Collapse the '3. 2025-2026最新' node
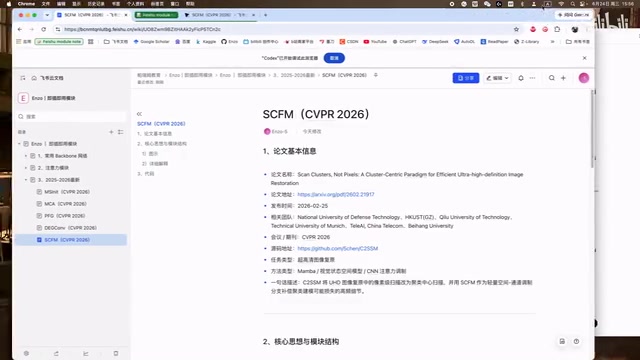Image resolution: width=640 pixels, height=360 pixels. (26, 180)
